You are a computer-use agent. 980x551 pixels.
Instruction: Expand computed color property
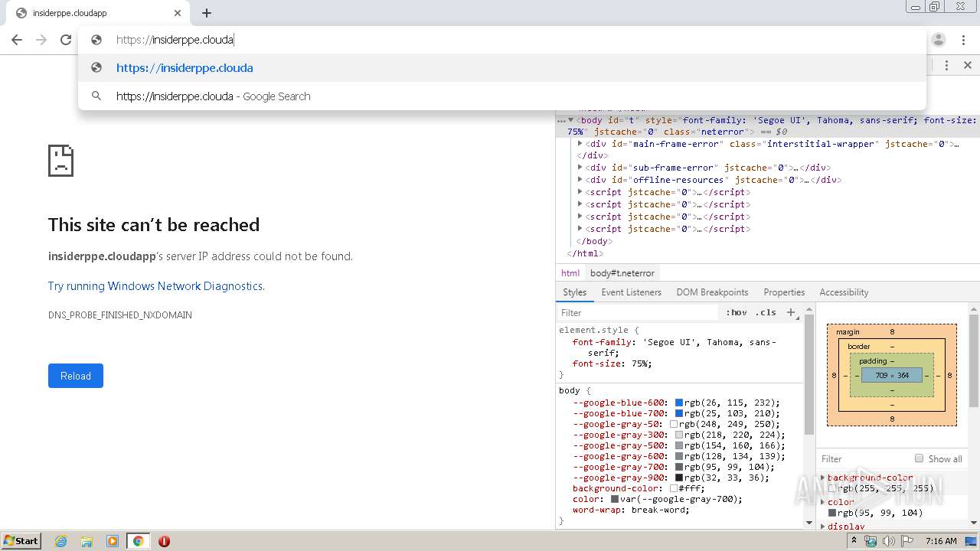(x=823, y=502)
